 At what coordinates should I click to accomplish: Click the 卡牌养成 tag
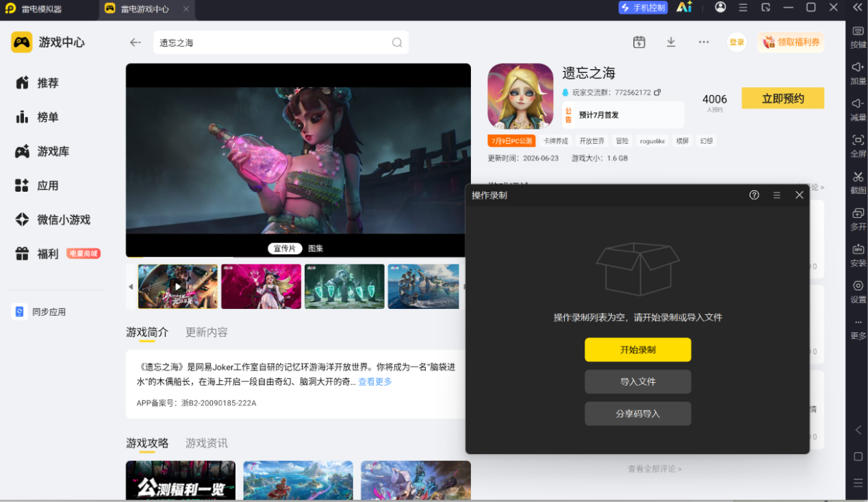(x=556, y=141)
